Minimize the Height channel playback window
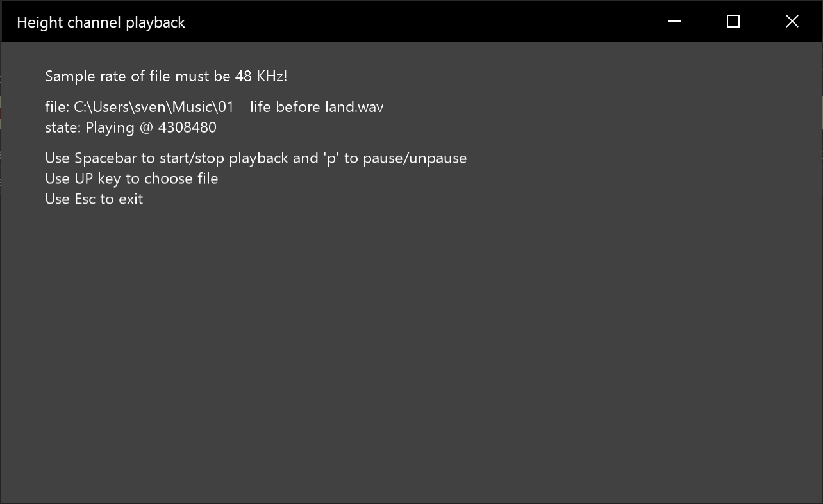This screenshot has width=823, height=504. [x=674, y=21]
